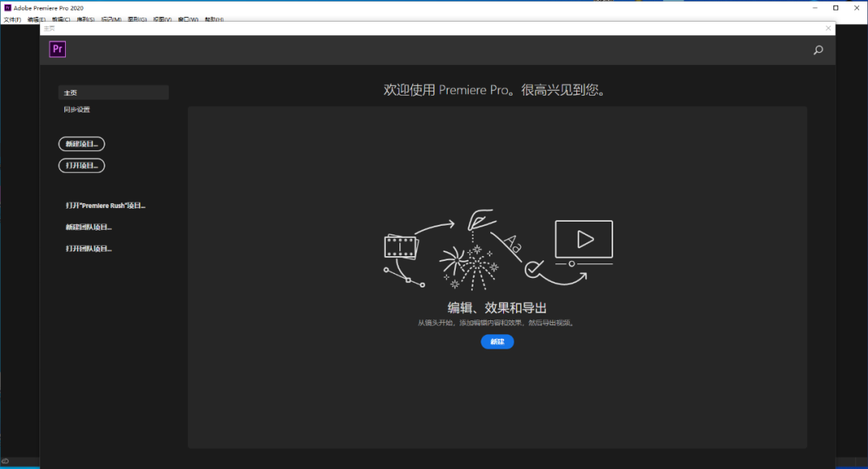868x469 pixels.
Task: Open the 窗口(W) menu
Action: [x=187, y=19]
